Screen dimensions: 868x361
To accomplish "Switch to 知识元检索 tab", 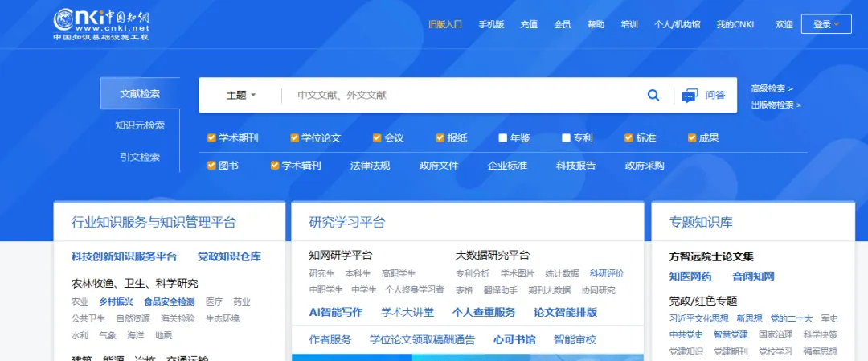I will pos(140,125).
